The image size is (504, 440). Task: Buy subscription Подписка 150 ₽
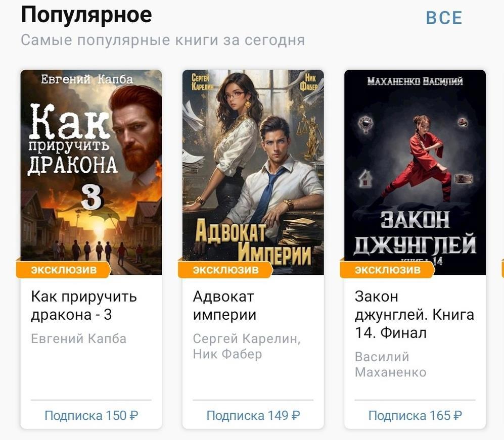(91, 416)
